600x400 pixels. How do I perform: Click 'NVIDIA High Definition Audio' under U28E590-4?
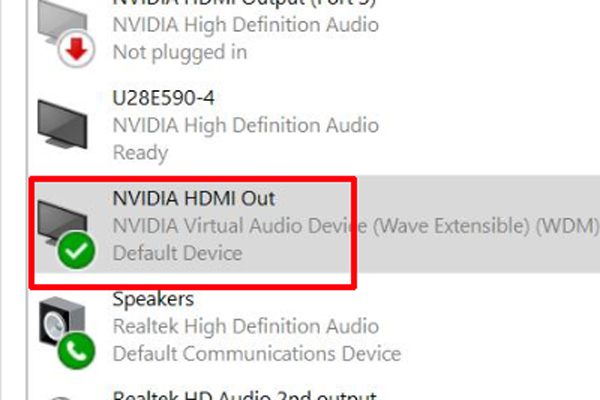tap(246, 126)
